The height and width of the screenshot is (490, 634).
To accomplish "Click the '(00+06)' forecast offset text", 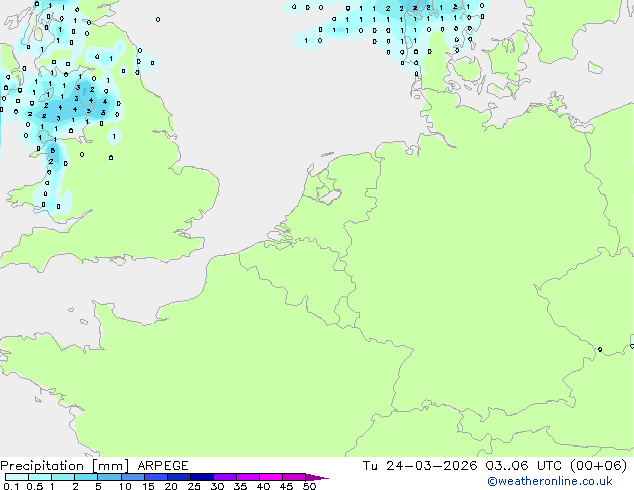I will click(x=598, y=466).
